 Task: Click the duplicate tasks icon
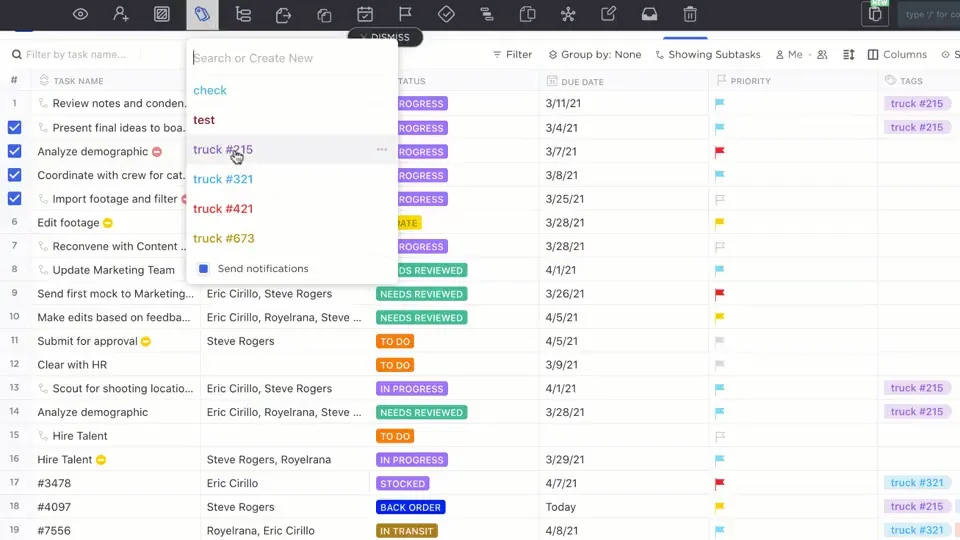(x=324, y=14)
